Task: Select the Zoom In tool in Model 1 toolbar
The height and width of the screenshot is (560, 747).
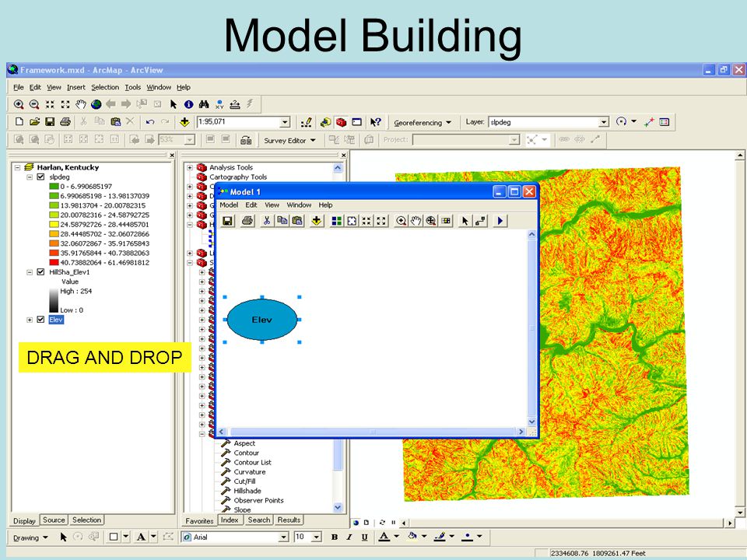Action: pos(402,221)
